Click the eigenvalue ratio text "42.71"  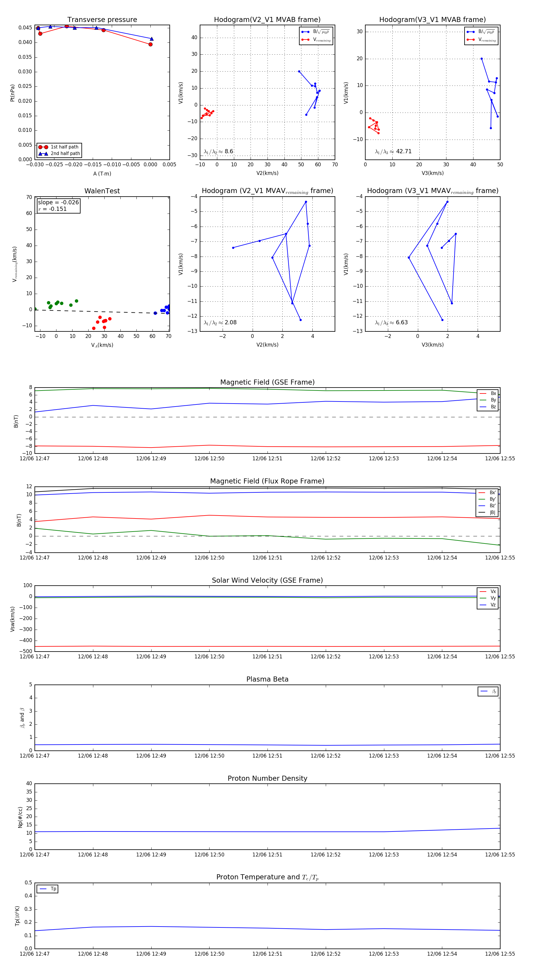404,151
